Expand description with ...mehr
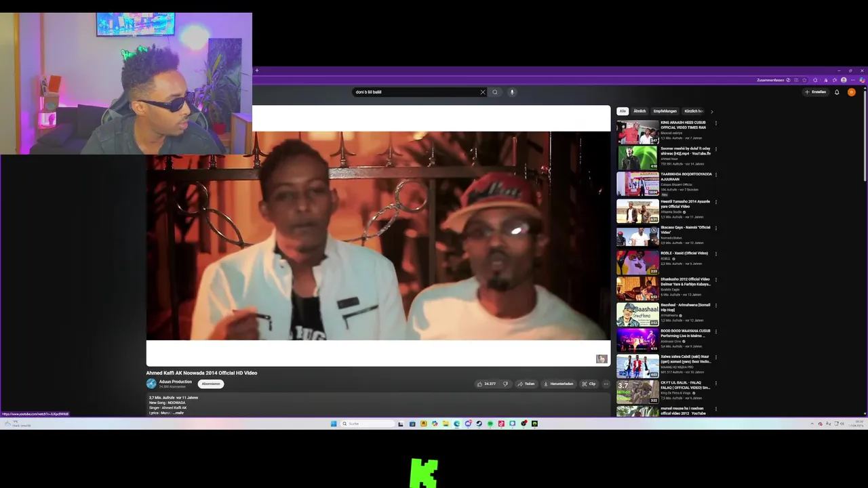The image size is (868, 488). [178, 413]
